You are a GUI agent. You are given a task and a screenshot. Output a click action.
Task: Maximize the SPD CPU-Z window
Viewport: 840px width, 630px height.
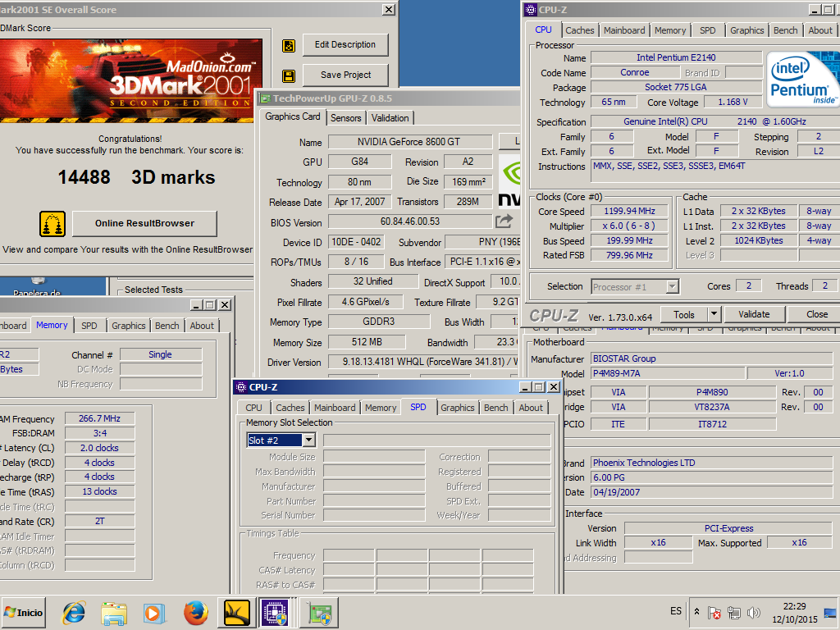pyautogui.click(x=540, y=387)
